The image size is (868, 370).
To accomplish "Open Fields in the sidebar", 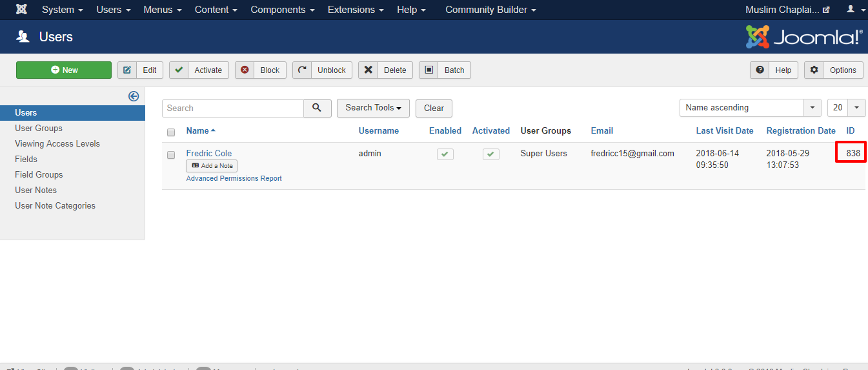I will point(26,159).
